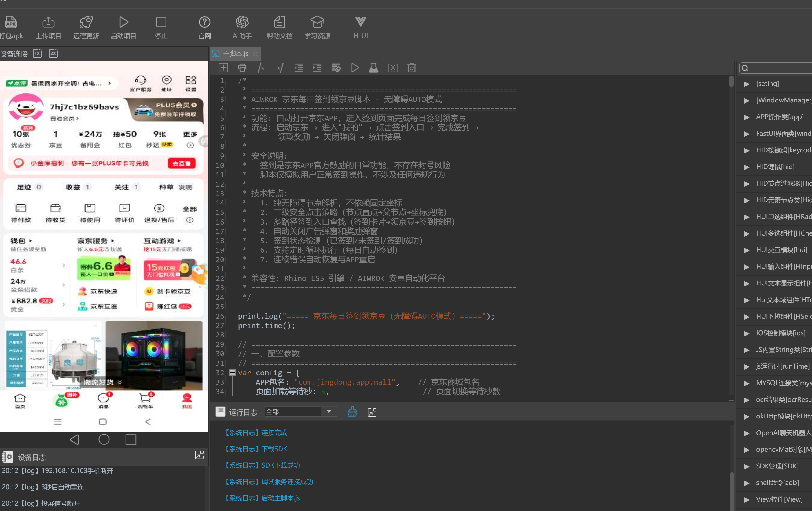This screenshot has width=812, height=511.
Task: Start the project with 启动项目
Action: [x=123, y=27]
